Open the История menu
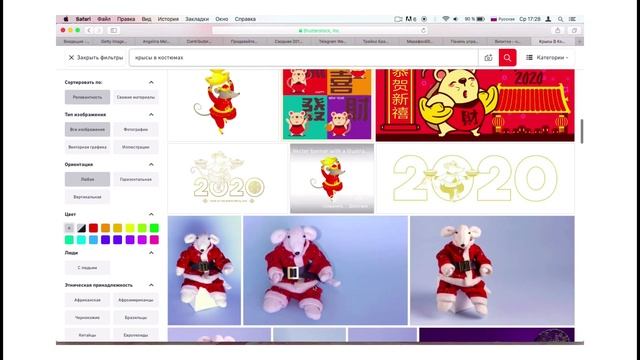Screen dimensions: 640x360 click(168, 19)
